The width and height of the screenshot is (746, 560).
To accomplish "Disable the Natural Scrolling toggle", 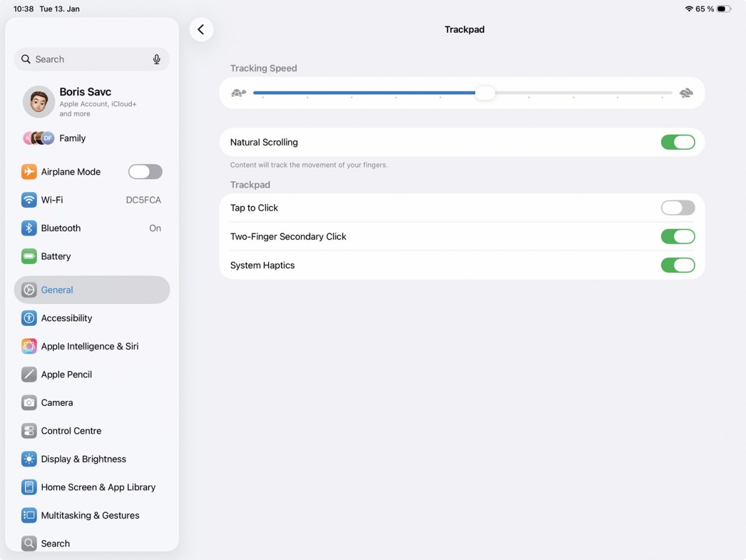I will [678, 142].
